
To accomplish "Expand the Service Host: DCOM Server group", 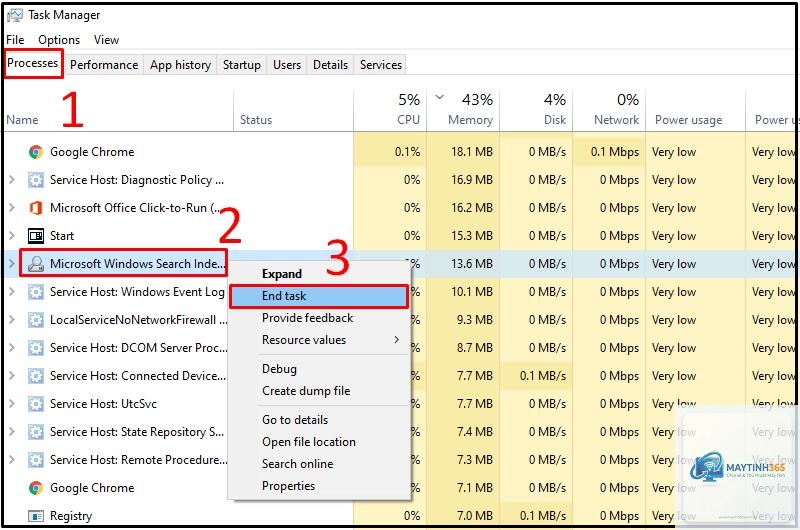I will pyautogui.click(x=12, y=348).
